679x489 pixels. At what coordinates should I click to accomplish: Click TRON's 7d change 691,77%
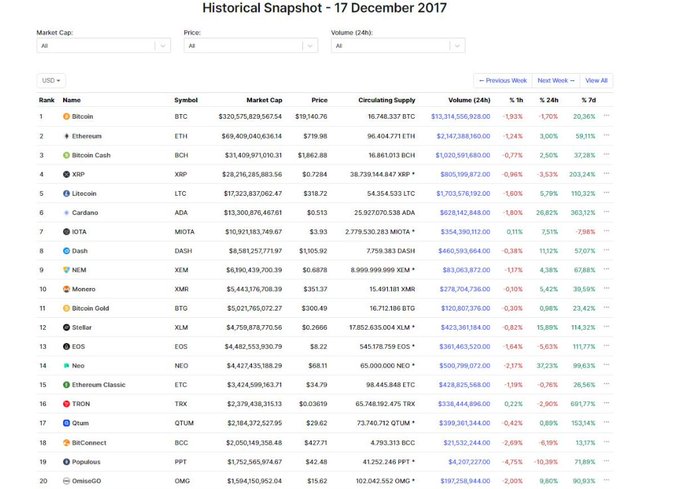[x=583, y=404]
